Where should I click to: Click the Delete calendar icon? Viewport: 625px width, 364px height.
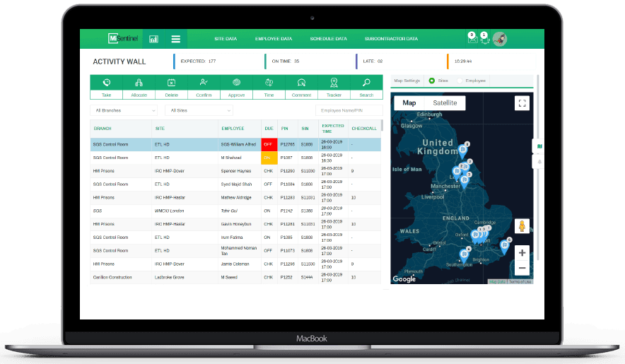click(x=171, y=83)
